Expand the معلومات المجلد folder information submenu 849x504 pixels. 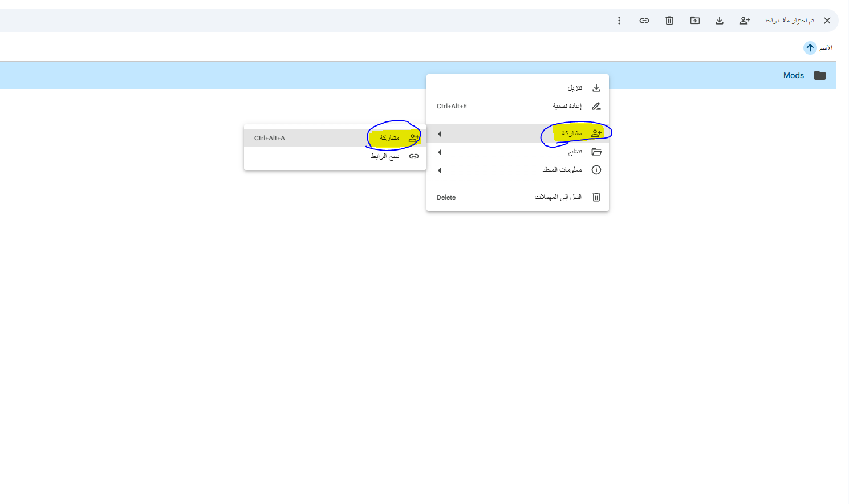coord(562,170)
